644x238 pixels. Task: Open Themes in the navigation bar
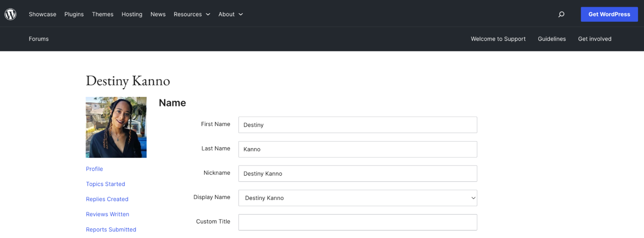pos(103,14)
